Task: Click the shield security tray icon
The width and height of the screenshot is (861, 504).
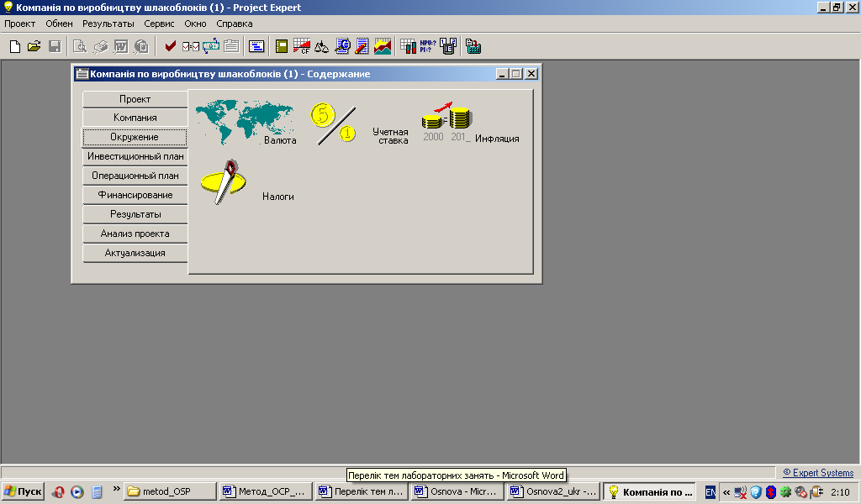Action: point(756,492)
